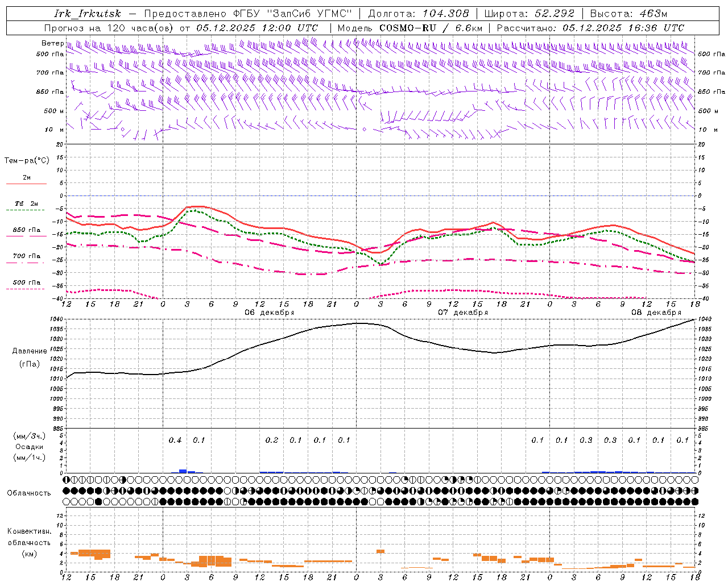
Task: Click the forecast start time 05.12.2025 12:00 UTC
Action: coord(257,28)
